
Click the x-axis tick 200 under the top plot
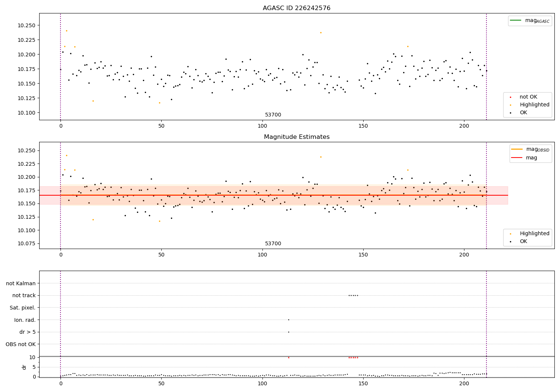pyautogui.click(x=464, y=127)
